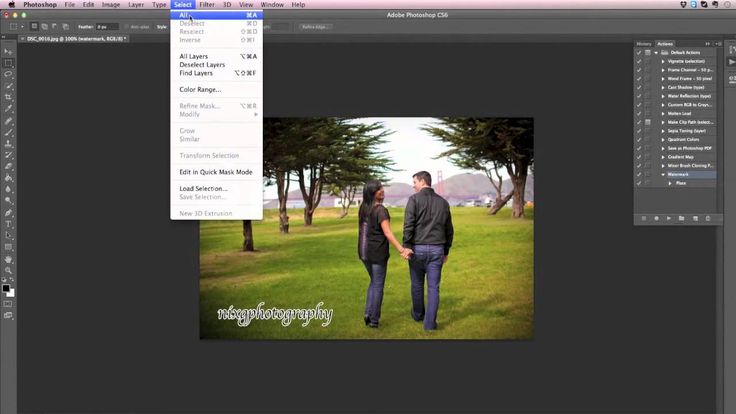This screenshot has height=414, width=736.
Task: Expand the Custom RGB to Grayscale action
Action: (x=663, y=105)
